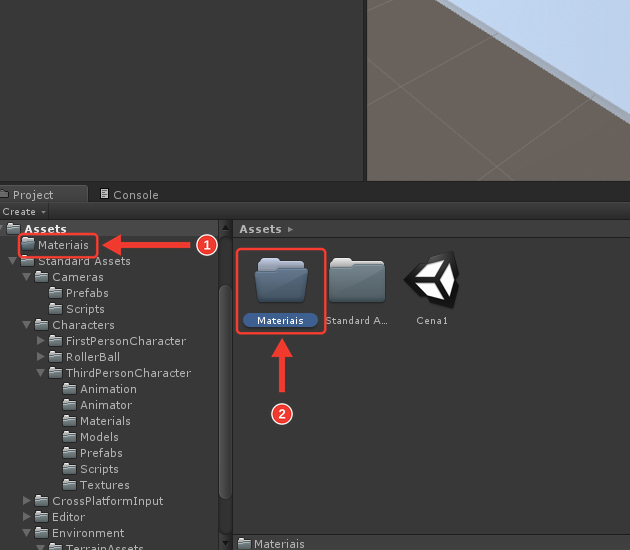Image resolution: width=630 pixels, height=550 pixels.
Task: Click the Console tab icon
Action: coord(104,194)
